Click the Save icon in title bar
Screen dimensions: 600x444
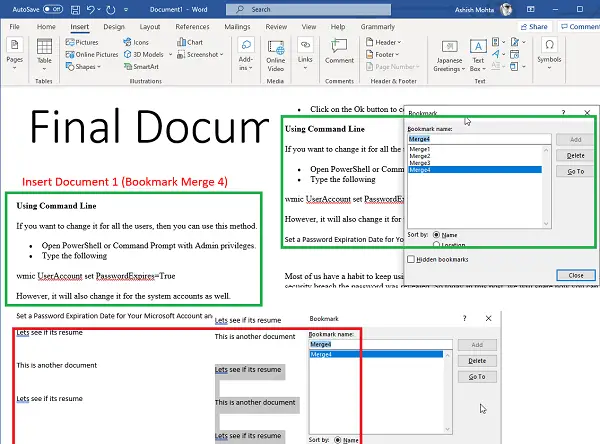(x=75, y=10)
